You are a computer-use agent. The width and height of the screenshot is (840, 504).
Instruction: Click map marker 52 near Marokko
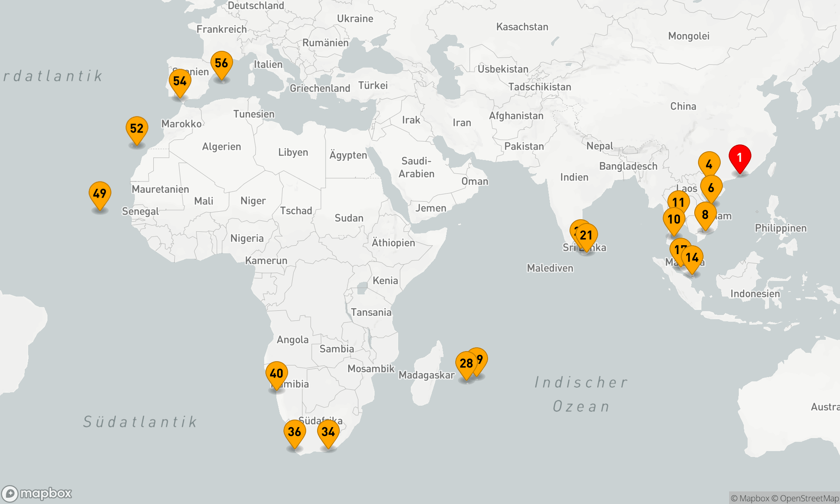tap(136, 129)
